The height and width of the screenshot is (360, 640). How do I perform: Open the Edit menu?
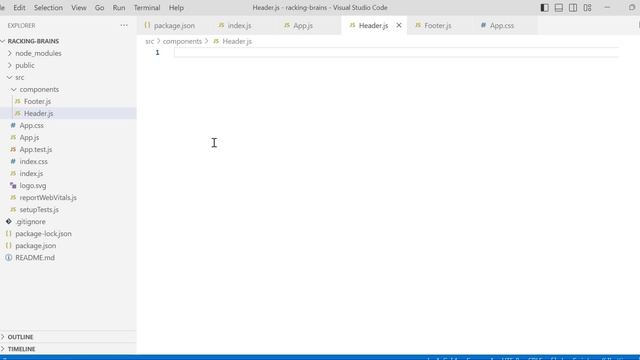pyautogui.click(x=19, y=8)
